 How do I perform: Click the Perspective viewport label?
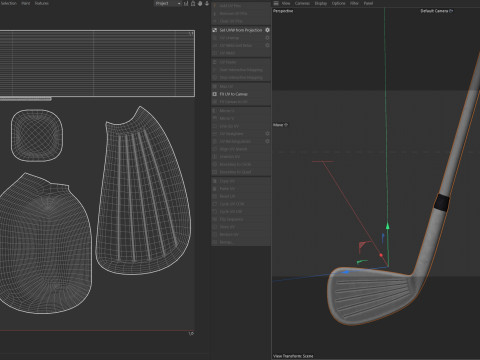pyautogui.click(x=283, y=11)
